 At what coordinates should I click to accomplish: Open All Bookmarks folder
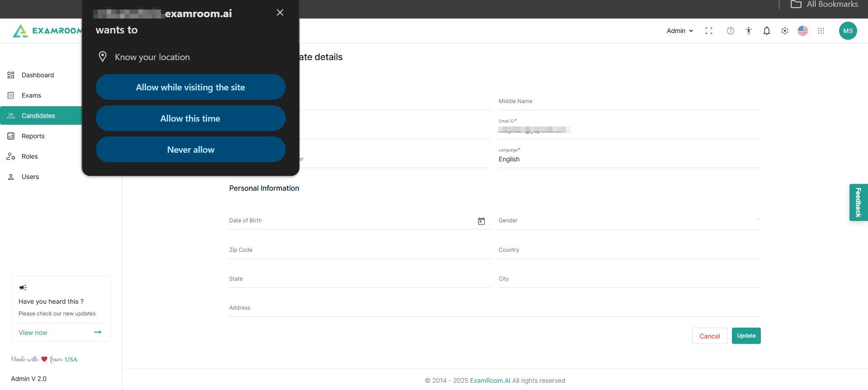pyautogui.click(x=824, y=5)
